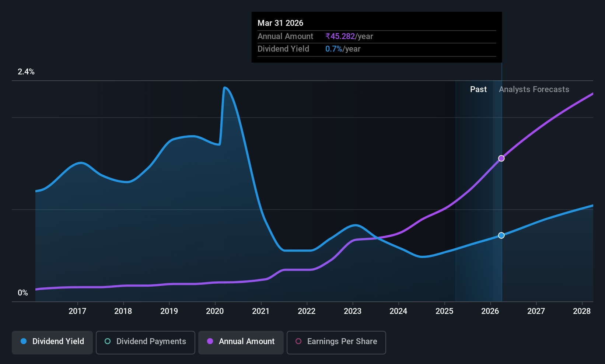Screen dimensions: 605x364
Task: Click the Analysts Forecasts label
Action: point(534,90)
